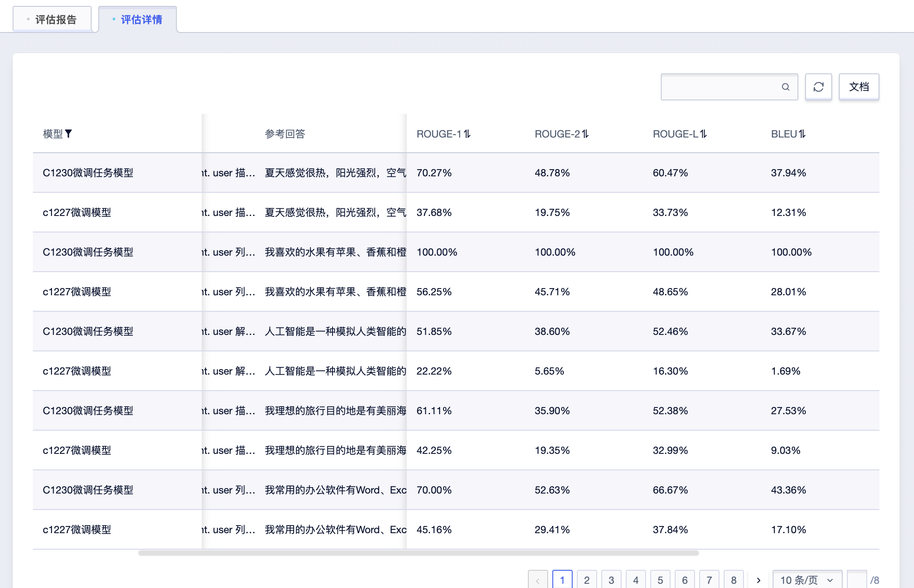This screenshot has width=914, height=588.
Task: Click the next page arrow
Action: click(758, 580)
